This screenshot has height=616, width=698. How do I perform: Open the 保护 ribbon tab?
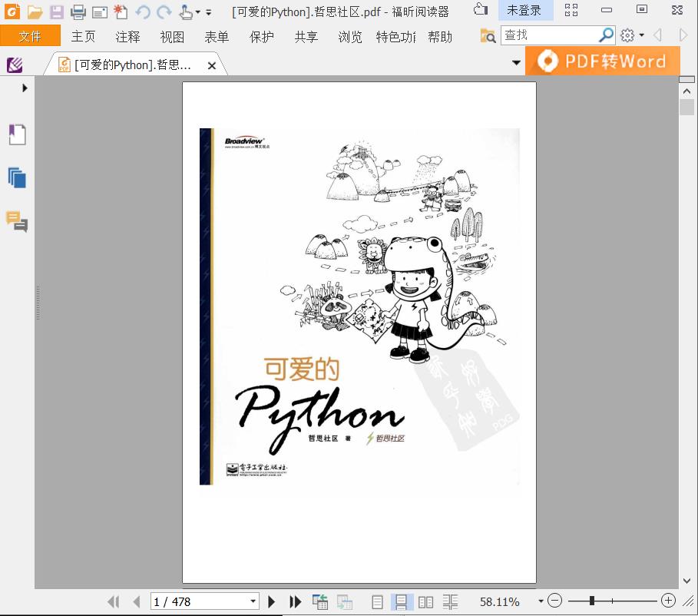point(262,37)
